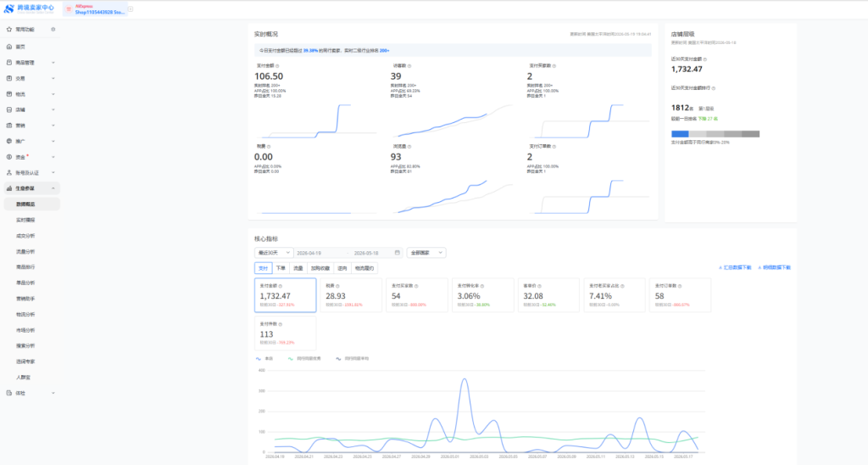This screenshot has width=868, height=465.
Task: Open the 全部国家 country dropdown
Action: 426,253
